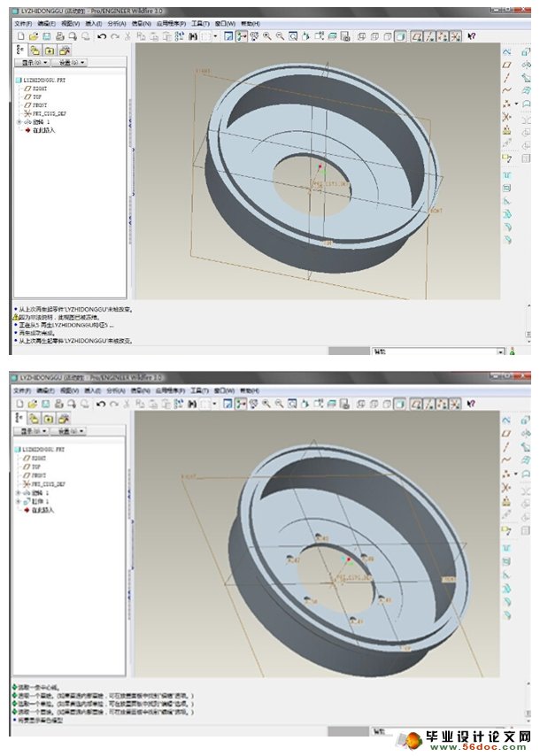
Task: Expand 旋转 1 feature in upper model tree
Action: click(x=19, y=122)
